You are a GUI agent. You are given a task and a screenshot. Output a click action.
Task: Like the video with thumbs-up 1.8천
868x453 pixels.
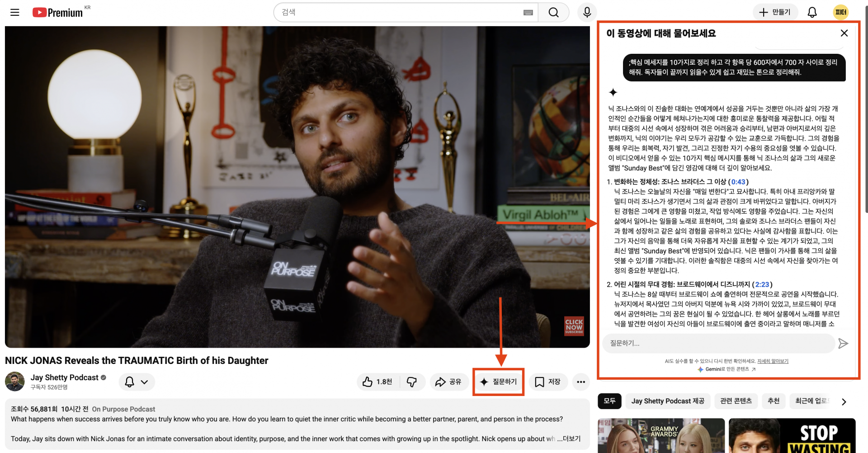[x=378, y=382]
